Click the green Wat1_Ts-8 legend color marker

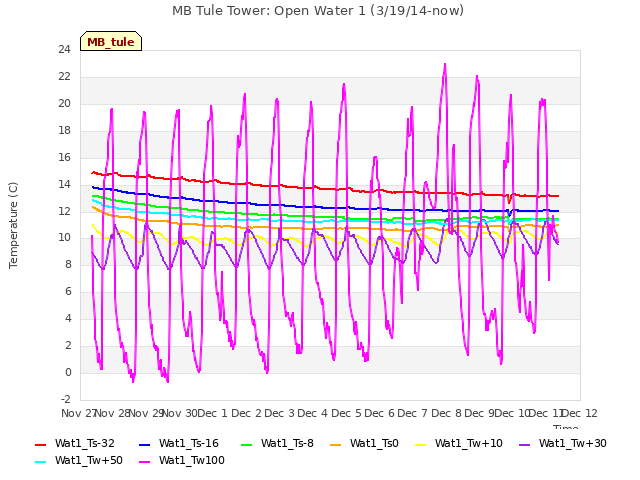(x=247, y=444)
